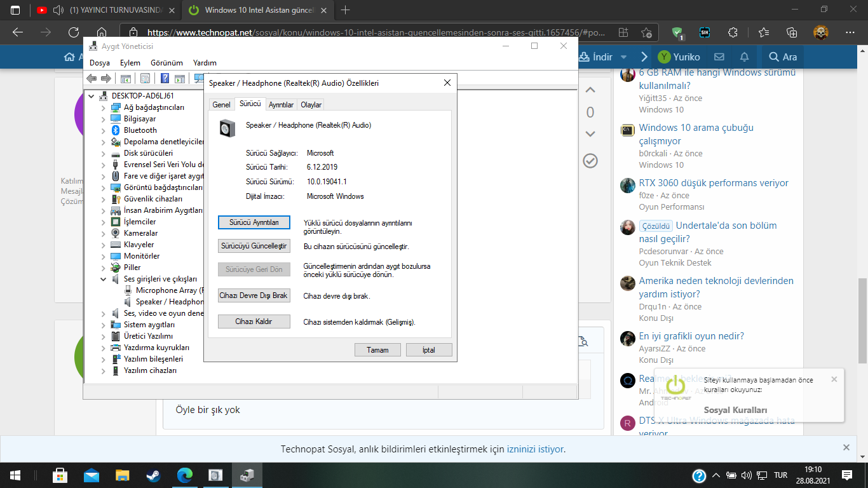Screen dimensions: 868x488
Task: Collapse the Ses girişleri ve çıkışları node
Action: 104,279
